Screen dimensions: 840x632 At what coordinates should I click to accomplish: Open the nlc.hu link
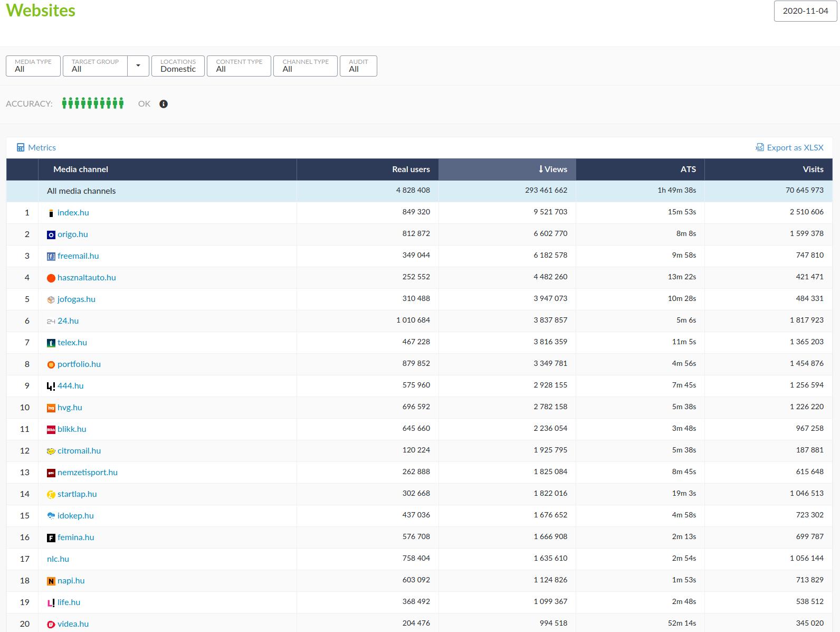click(x=58, y=559)
